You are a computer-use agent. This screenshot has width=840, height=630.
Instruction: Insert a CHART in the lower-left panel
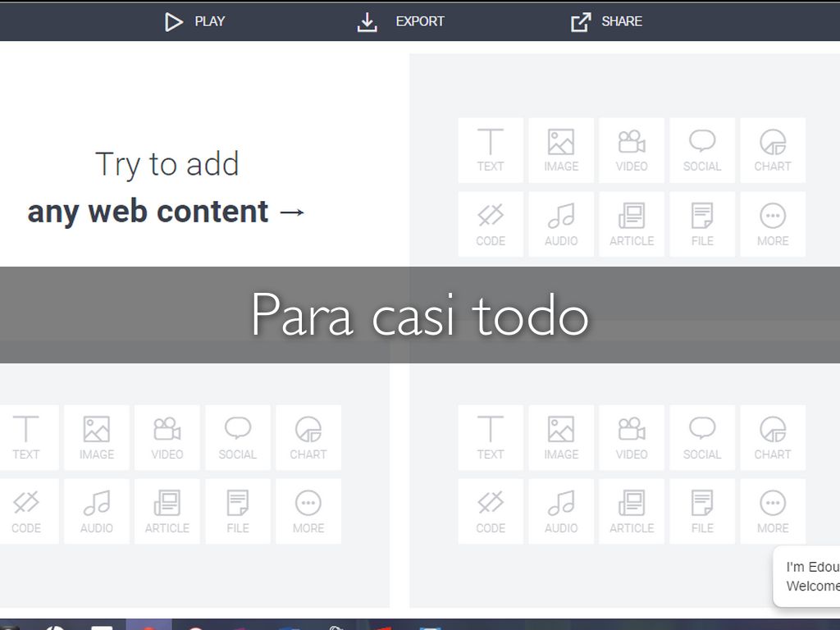tap(308, 437)
